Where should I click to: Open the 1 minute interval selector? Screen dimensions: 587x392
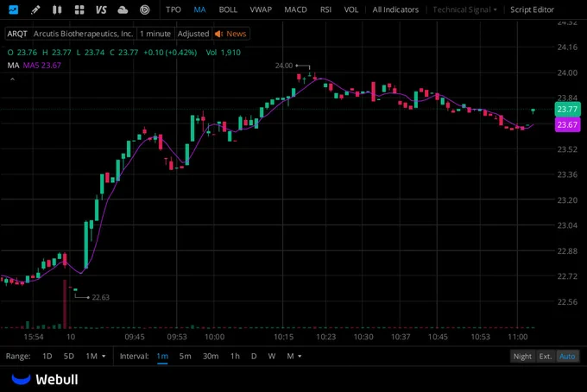155,34
